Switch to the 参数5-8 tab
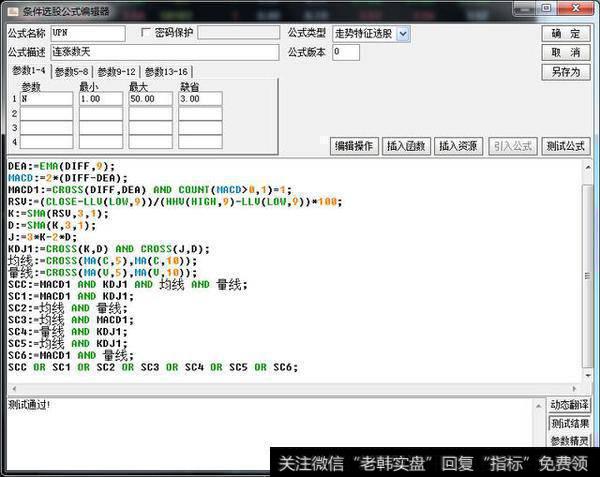This screenshot has height=477, width=600. pyautogui.click(x=72, y=72)
